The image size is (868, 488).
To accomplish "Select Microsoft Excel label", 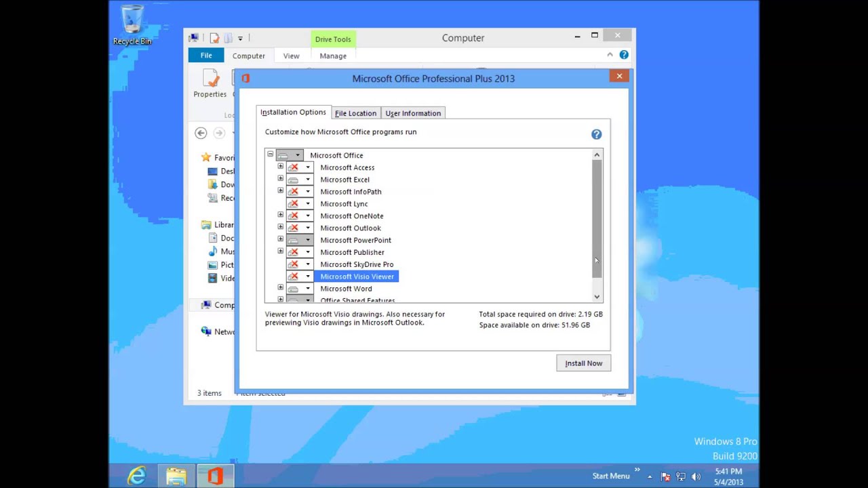I will tap(344, 180).
